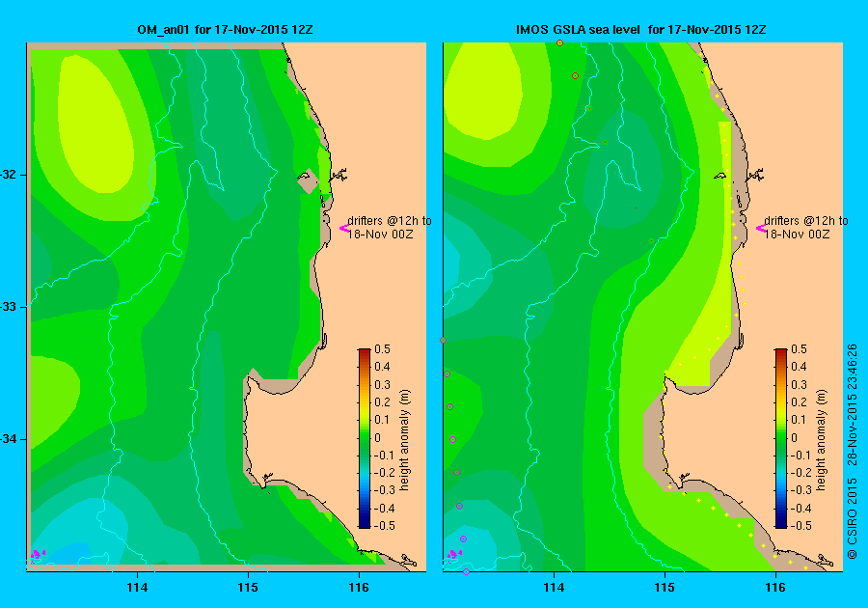Screen dimensions: 868x608
Task: Click the -34 latitude tick label
Action: [x=9, y=439]
